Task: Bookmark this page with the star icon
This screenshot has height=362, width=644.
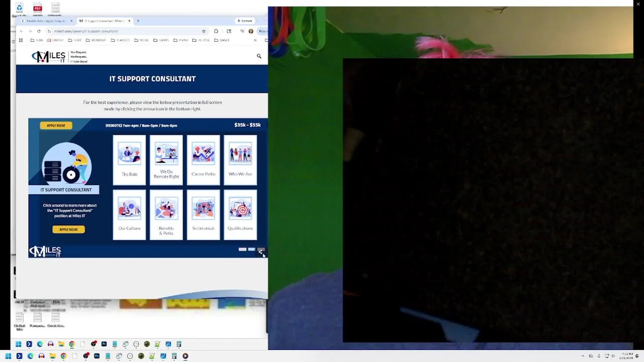Action: 204,31
